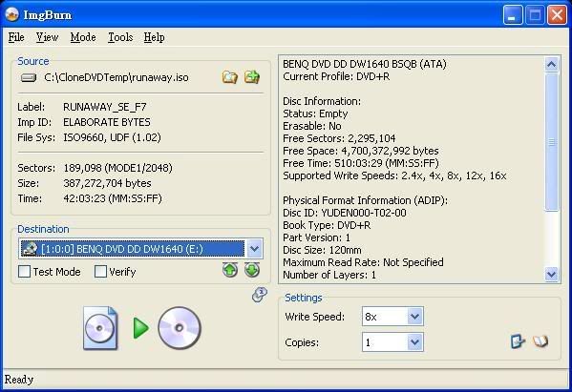Browse for a source image file
The image size is (572, 392).
pyautogui.click(x=230, y=77)
